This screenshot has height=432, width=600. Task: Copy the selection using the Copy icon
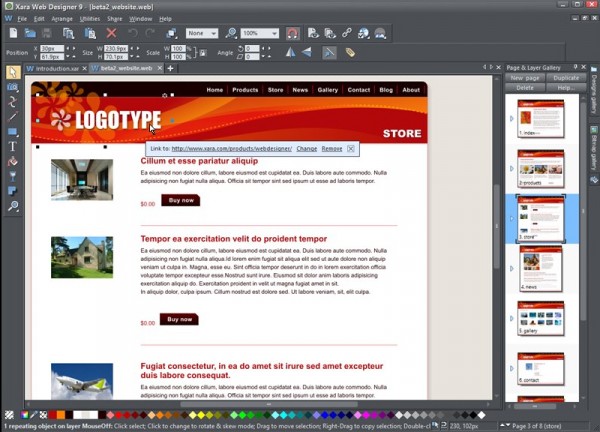point(68,33)
